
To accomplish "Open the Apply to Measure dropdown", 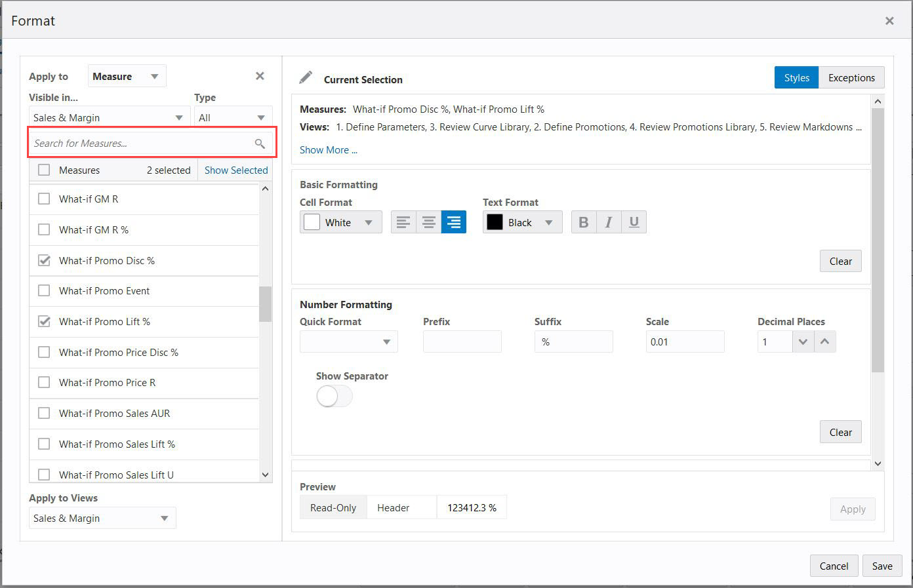I will [127, 76].
